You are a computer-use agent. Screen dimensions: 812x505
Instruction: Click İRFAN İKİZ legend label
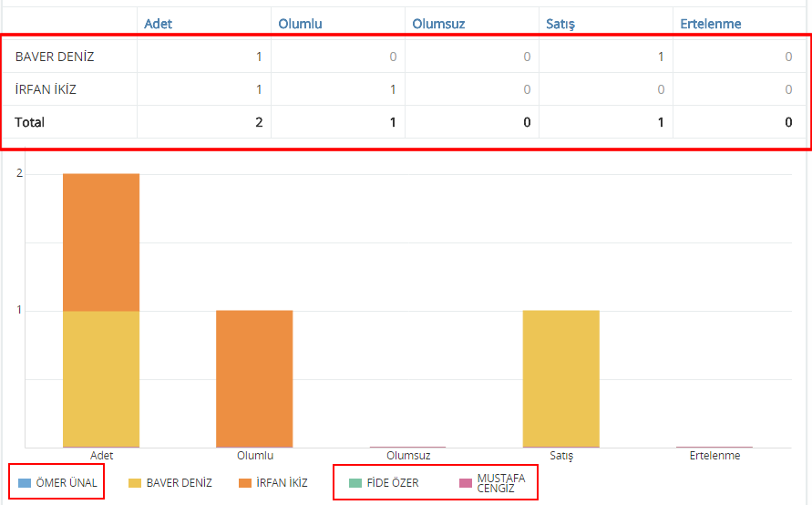tap(282, 483)
